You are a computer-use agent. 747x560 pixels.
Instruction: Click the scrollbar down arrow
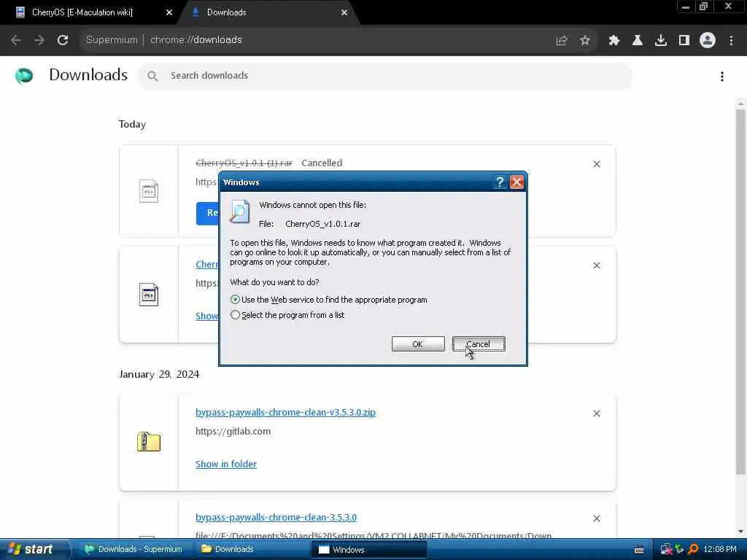pyautogui.click(x=740, y=532)
